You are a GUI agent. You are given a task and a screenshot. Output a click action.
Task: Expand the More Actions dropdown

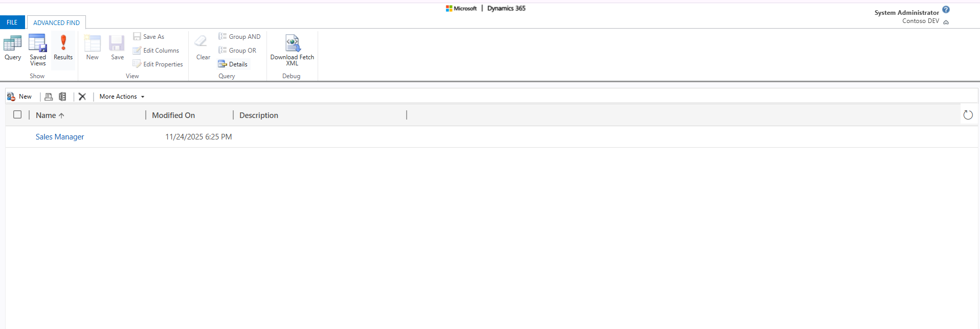coord(122,97)
